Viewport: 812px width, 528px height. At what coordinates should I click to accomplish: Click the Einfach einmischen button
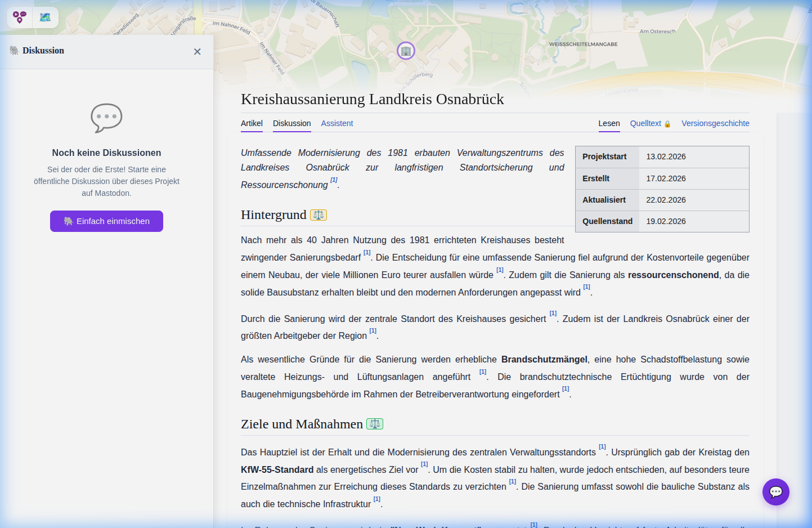[x=106, y=221]
